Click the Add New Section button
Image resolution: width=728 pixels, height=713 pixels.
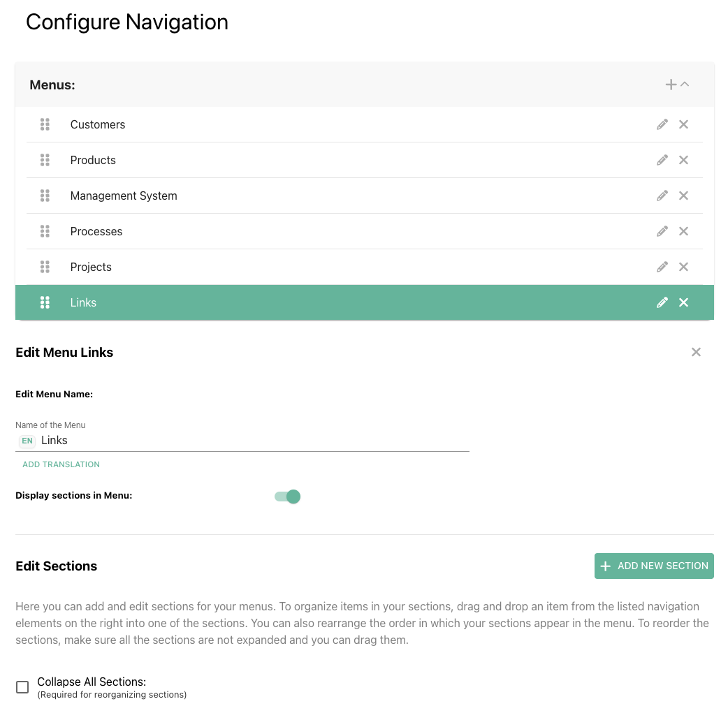pyautogui.click(x=654, y=566)
